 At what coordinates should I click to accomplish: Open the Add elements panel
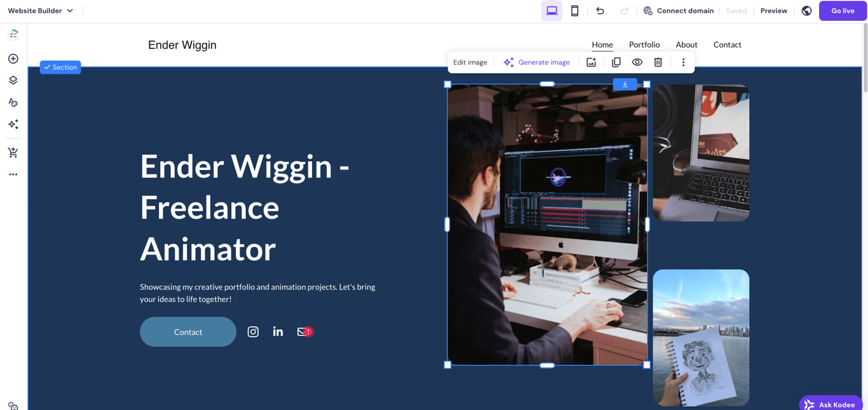click(x=13, y=58)
